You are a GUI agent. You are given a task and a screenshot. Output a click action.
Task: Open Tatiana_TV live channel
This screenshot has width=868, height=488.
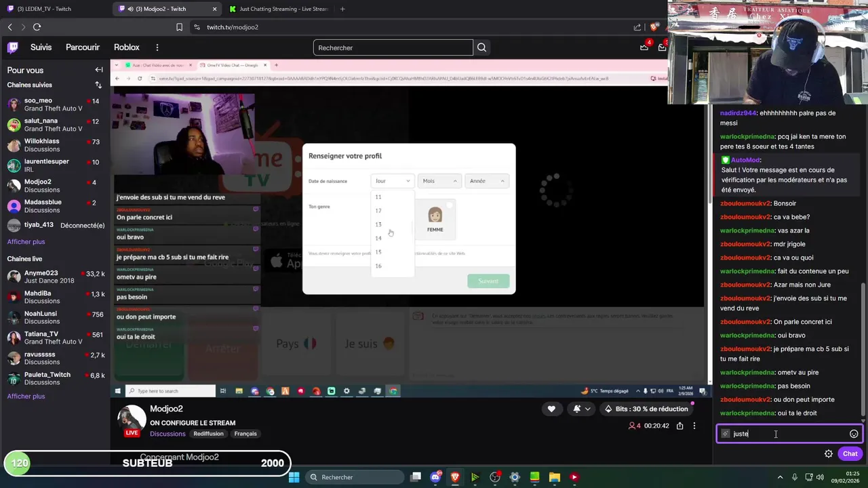click(x=54, y=338)
